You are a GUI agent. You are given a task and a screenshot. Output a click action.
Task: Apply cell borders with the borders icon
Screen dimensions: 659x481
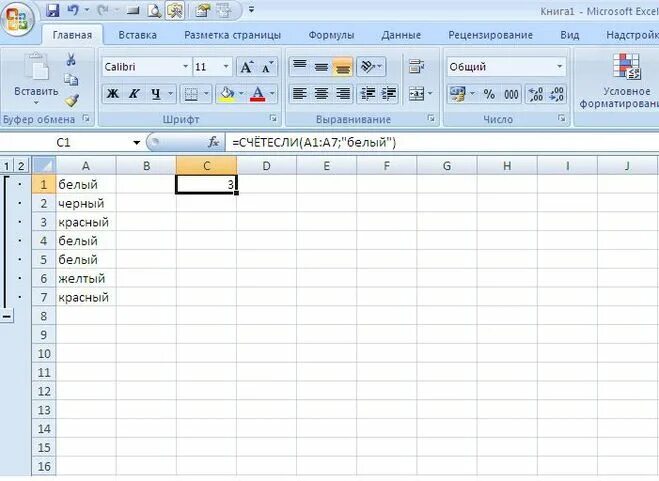pyautogui.click(x=191, y=94)
